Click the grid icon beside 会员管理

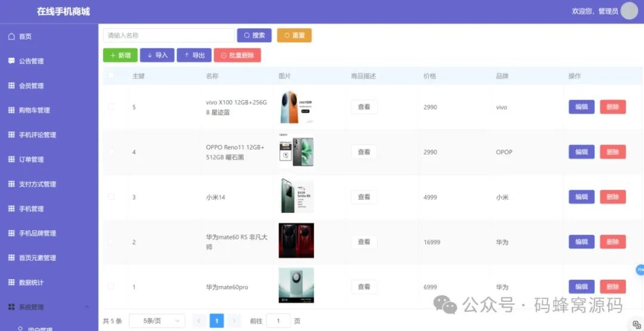11,85
